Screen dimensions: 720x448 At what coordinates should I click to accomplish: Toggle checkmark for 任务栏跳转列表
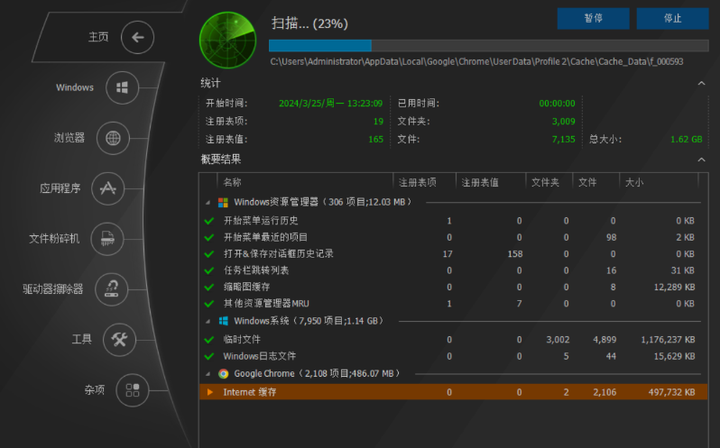(x=209, y=270)
